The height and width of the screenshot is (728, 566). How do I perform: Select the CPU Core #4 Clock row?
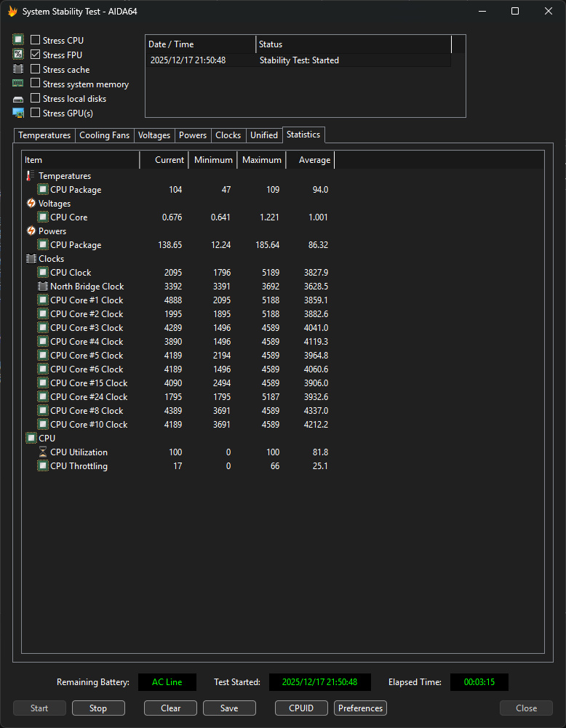click(x=178, y=341)
